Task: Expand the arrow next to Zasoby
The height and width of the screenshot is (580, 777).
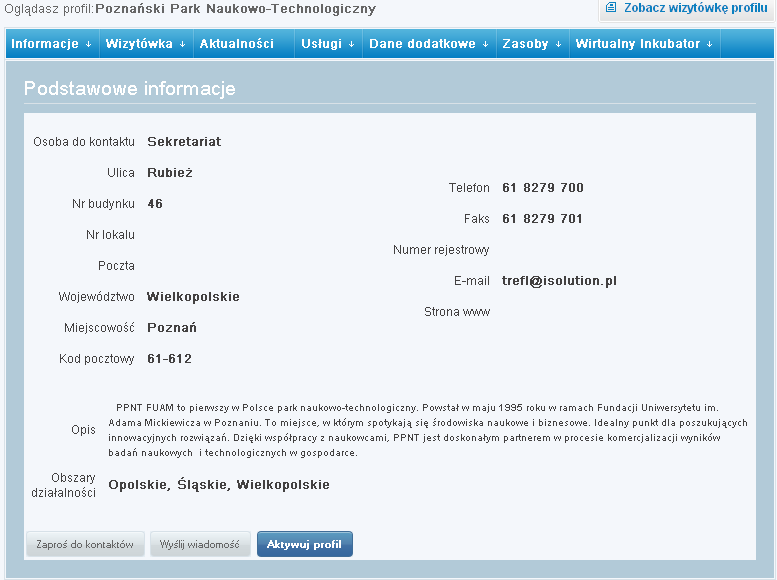Action: (558, 44)
